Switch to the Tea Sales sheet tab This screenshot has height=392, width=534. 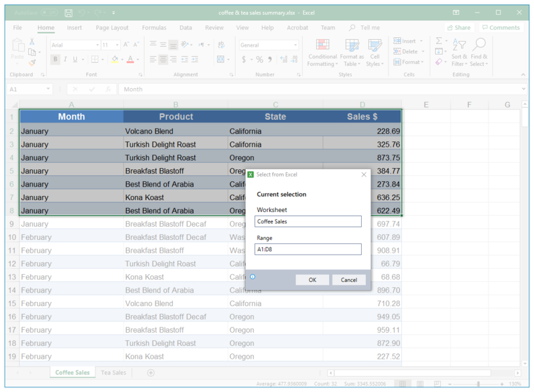(x=113, y=373)
